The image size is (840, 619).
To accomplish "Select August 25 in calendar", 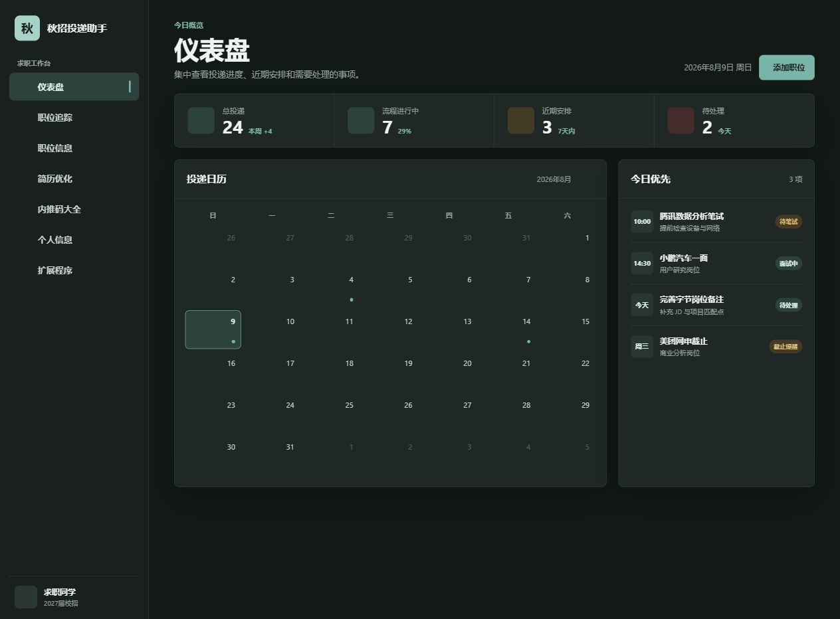I will click(331, 413).
